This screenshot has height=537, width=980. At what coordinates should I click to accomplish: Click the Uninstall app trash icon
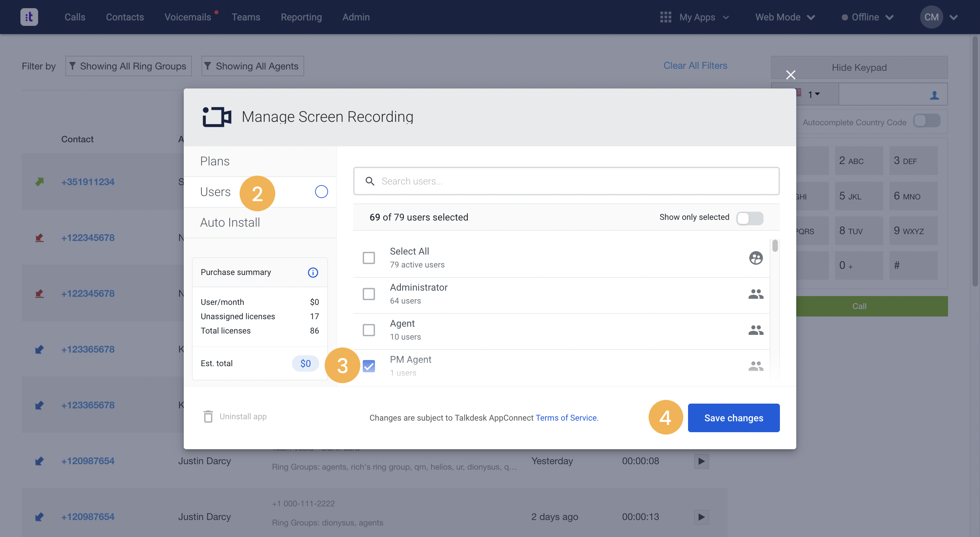coord(208,416)
